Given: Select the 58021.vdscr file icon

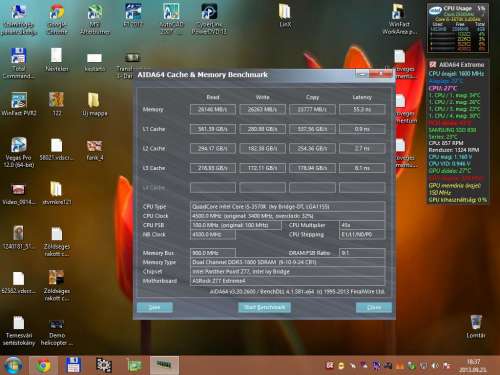Looking at the screenshot, I should point(56,149).
